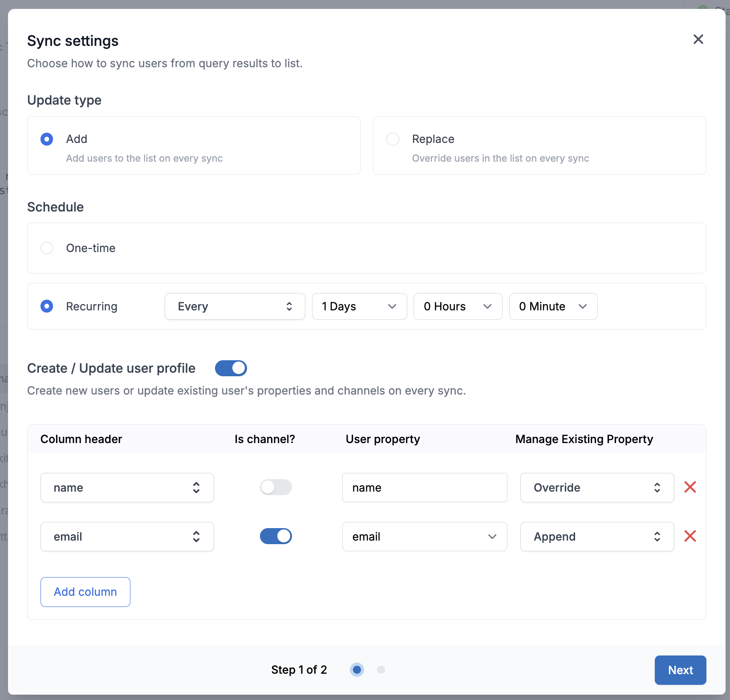Open the 0 Hours dropdown

click(x=458, y=306)
